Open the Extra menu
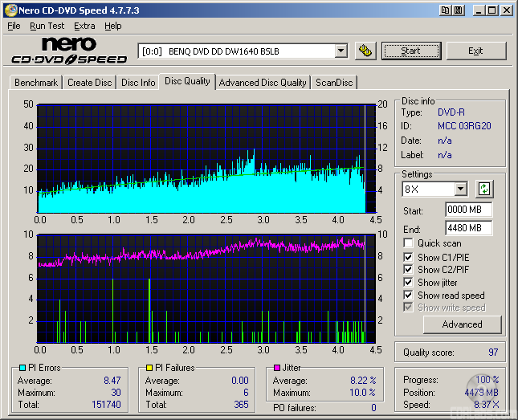 click(x=84, y=26)
